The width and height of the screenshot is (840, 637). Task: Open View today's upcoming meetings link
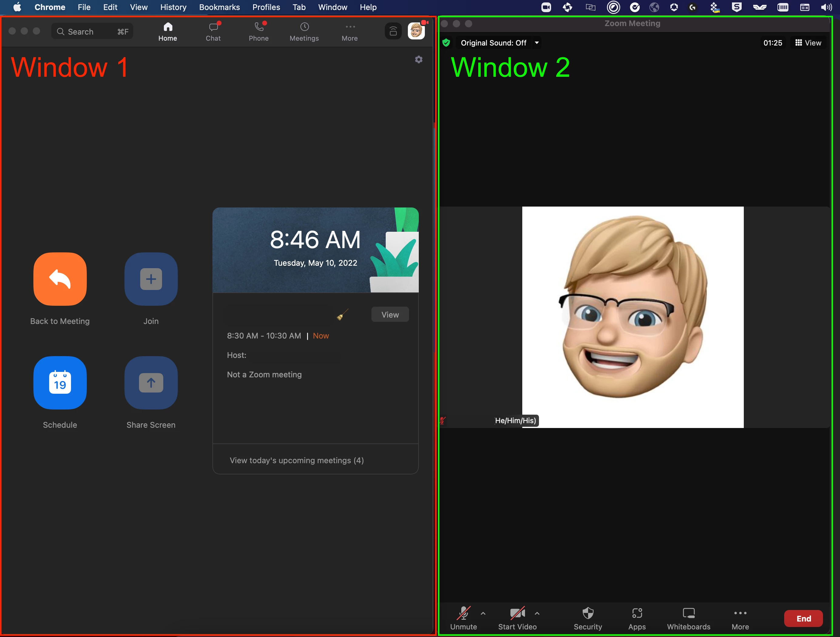coord(296,460)
